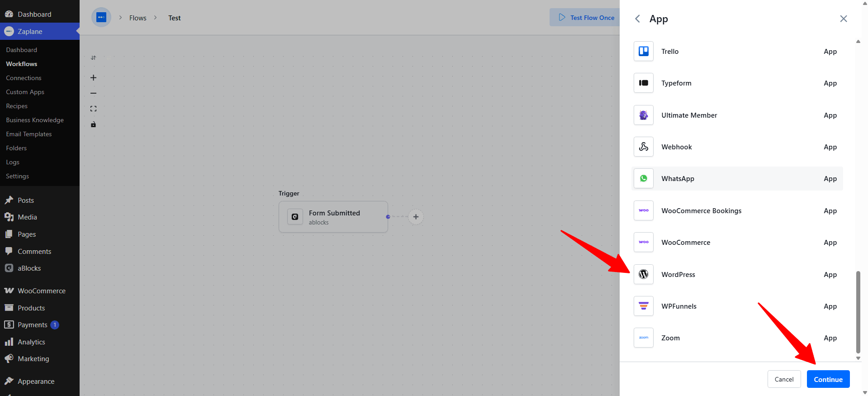Choose the Ultimate Member icon

tap(643, 115)
